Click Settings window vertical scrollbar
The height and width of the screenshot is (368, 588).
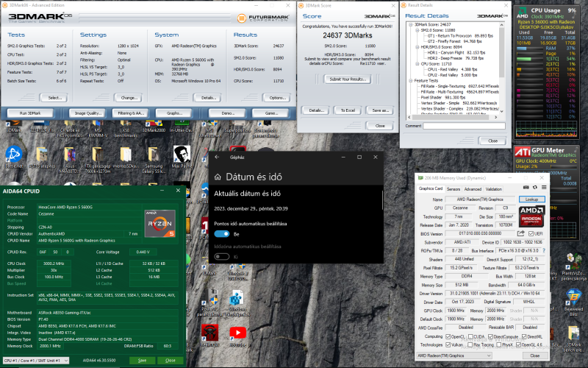coord(382,199)
